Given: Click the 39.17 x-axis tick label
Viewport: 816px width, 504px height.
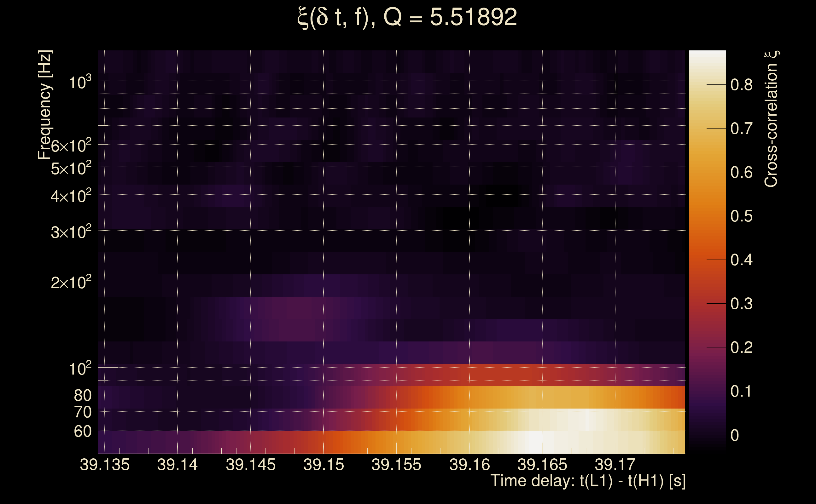Looking at the screenshot, I should (x=615, y=465).
